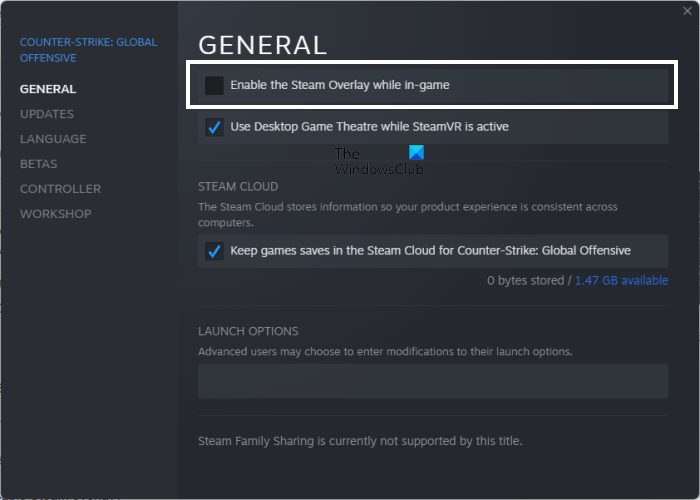Click the Steam Cloud description text

(x=407, y=214)
